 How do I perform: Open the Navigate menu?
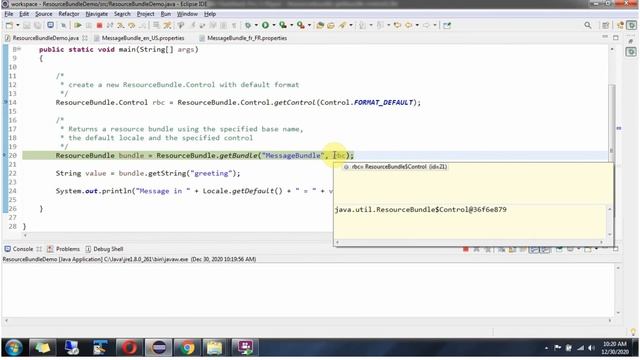[97, 14]
